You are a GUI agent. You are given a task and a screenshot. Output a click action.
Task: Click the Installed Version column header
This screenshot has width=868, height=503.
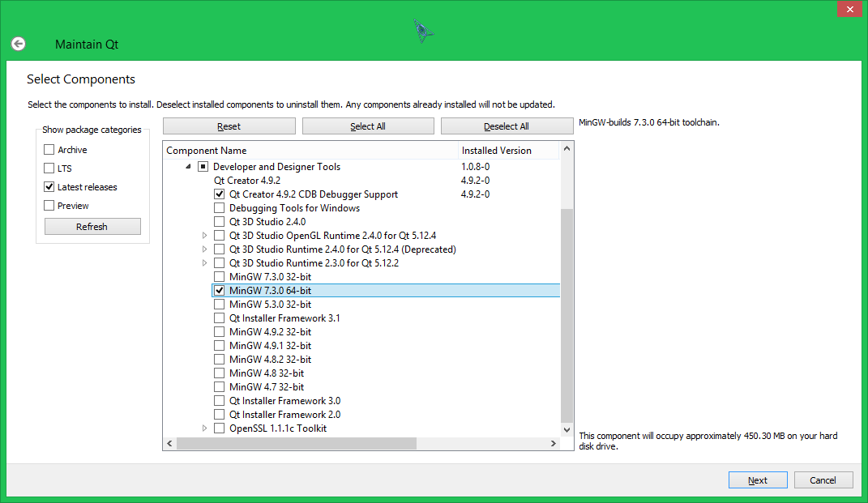(509, 151)
